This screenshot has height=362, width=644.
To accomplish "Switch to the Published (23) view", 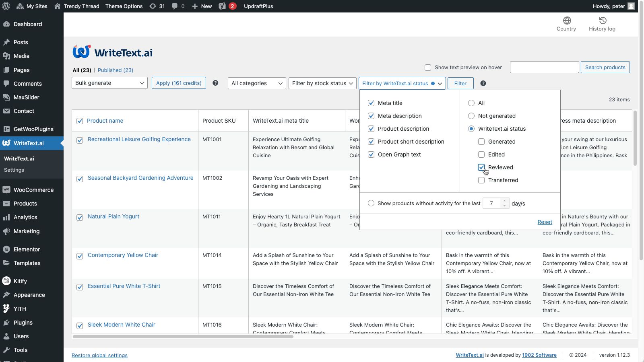I will point(115,70).
